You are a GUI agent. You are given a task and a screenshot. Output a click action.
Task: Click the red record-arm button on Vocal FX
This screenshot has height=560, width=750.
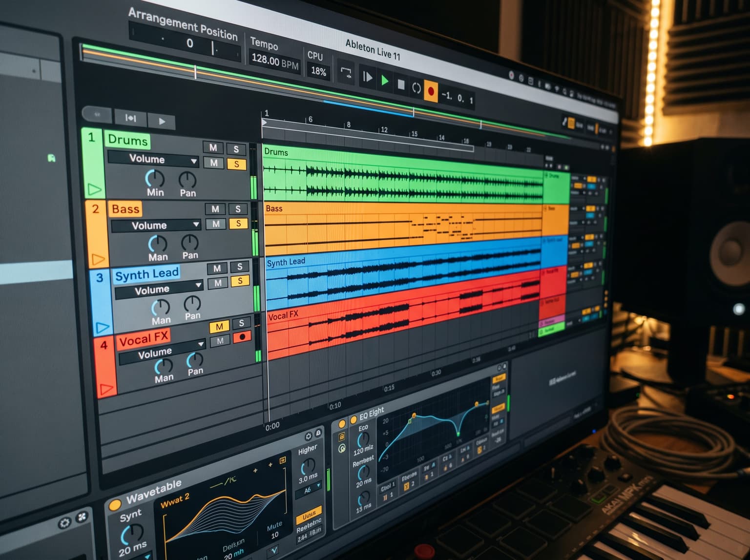point(242,337)
